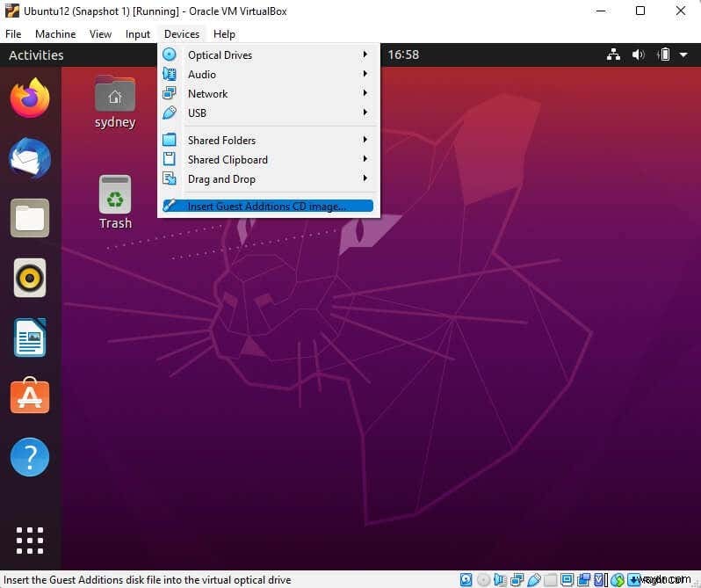
Task: Open the View menu
Action: (100, 34)
